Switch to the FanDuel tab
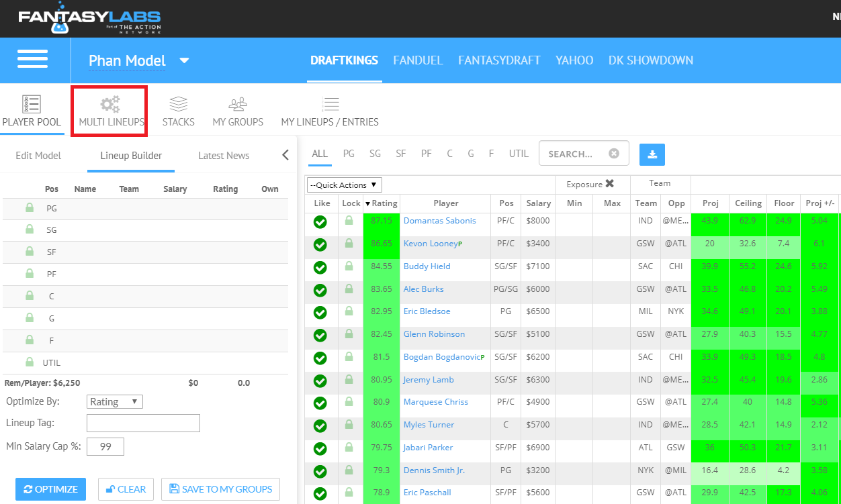 click(x=418, y=60)
